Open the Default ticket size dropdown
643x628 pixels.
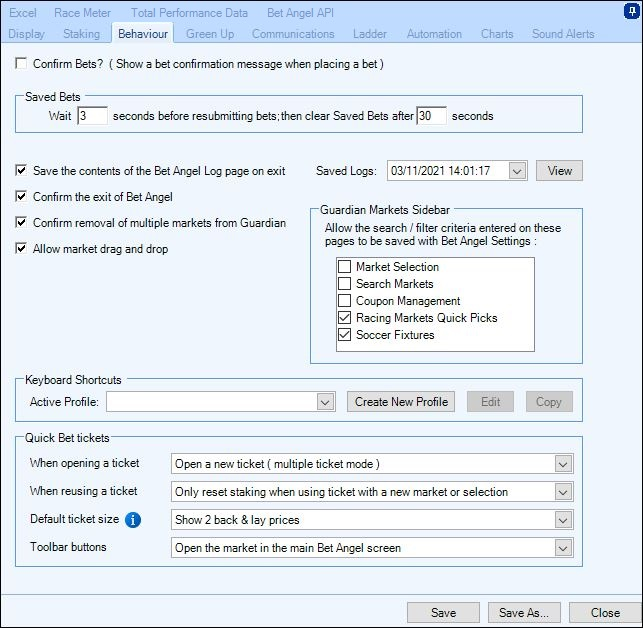(563, 520)
